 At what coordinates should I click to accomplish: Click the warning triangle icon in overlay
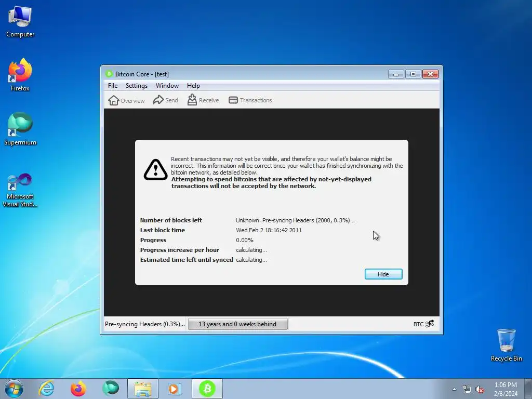click(x=155, y=170)
